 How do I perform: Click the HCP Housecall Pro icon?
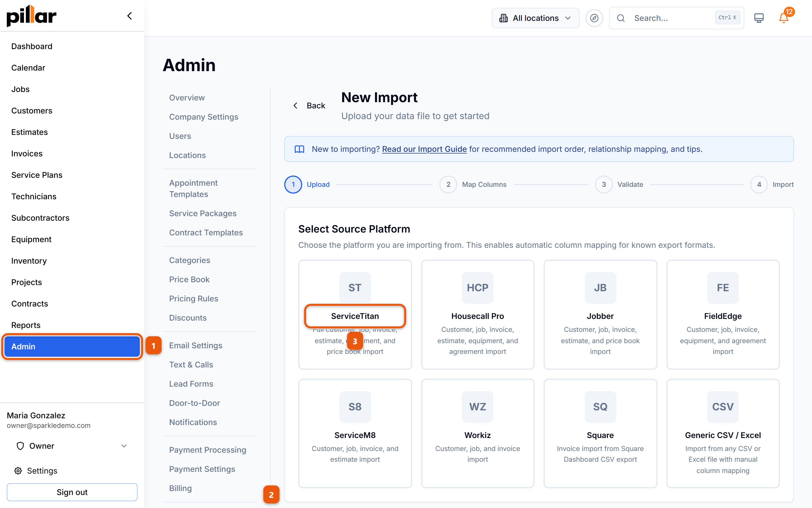pos(477,288)
